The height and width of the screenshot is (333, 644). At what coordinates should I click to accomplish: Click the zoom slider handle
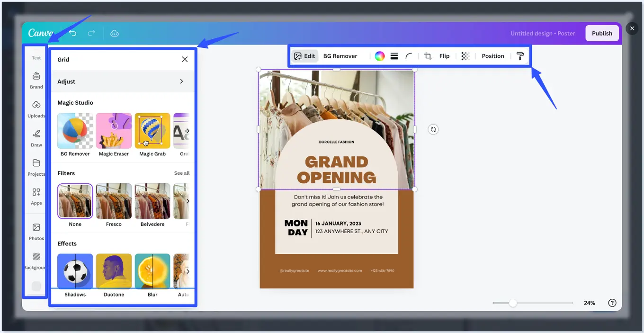point(512,303)
